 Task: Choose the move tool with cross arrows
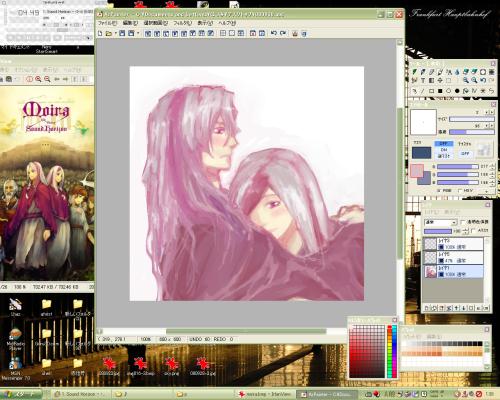pos(440,80)
